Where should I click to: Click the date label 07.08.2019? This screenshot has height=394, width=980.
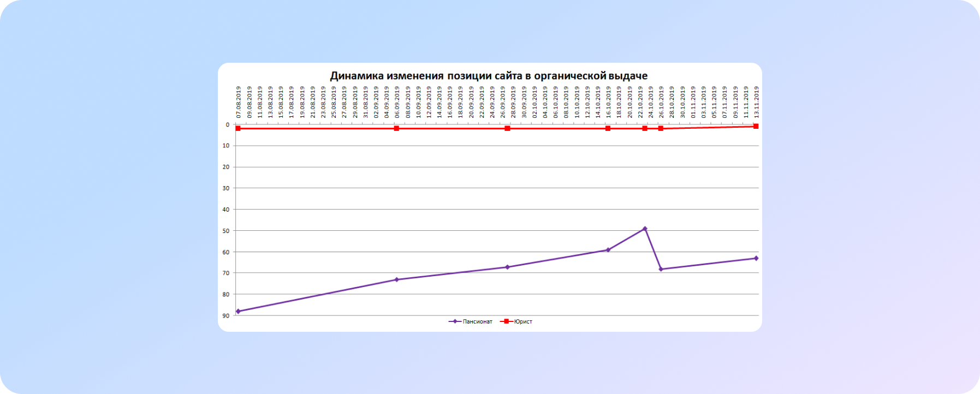click(239, 102)
